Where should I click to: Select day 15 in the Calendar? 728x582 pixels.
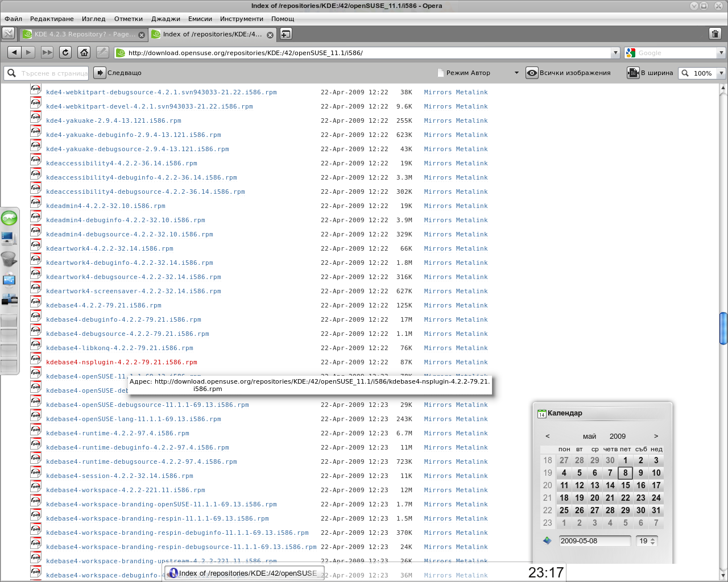coord(625,485)
